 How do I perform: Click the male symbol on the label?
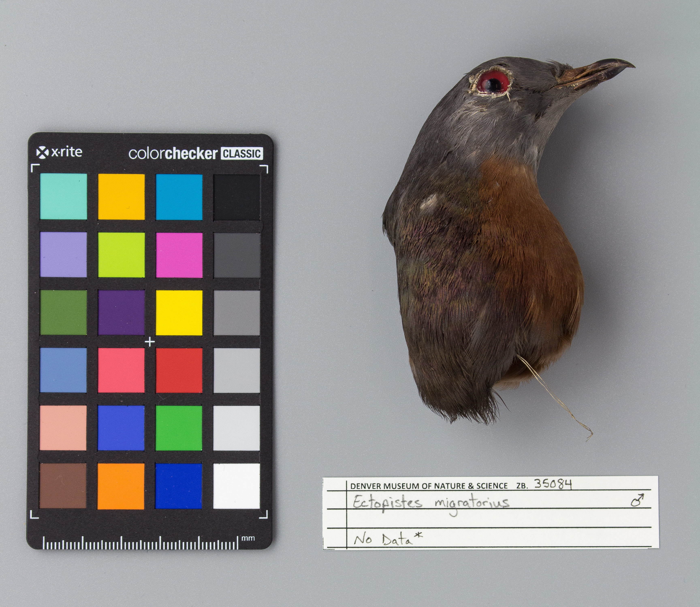637,500
